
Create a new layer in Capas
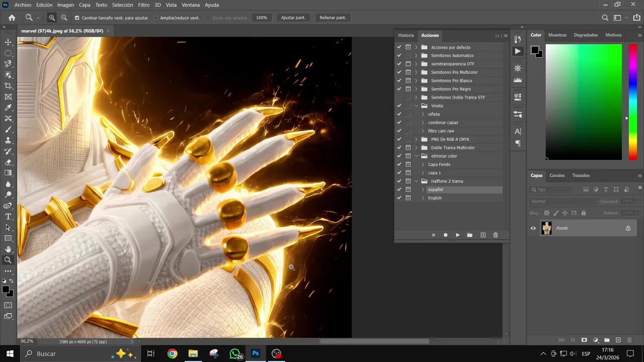click(618, 340)
